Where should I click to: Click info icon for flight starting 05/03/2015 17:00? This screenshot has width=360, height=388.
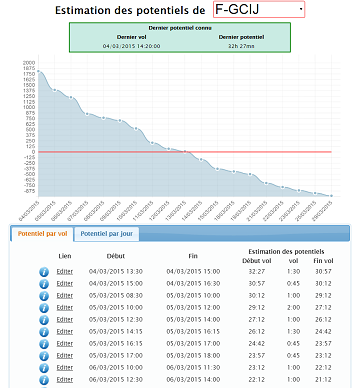click(44, 356)
